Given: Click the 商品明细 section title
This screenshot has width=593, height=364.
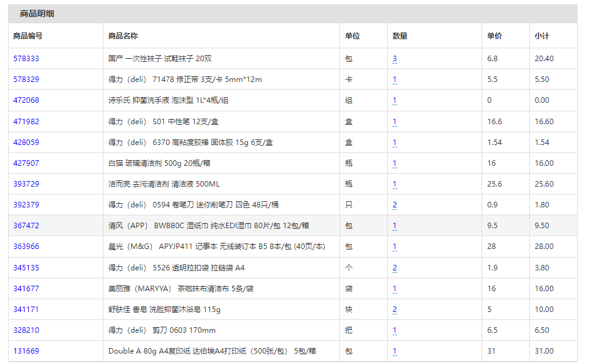Looking at the screenshot, I should coord(37,13).
